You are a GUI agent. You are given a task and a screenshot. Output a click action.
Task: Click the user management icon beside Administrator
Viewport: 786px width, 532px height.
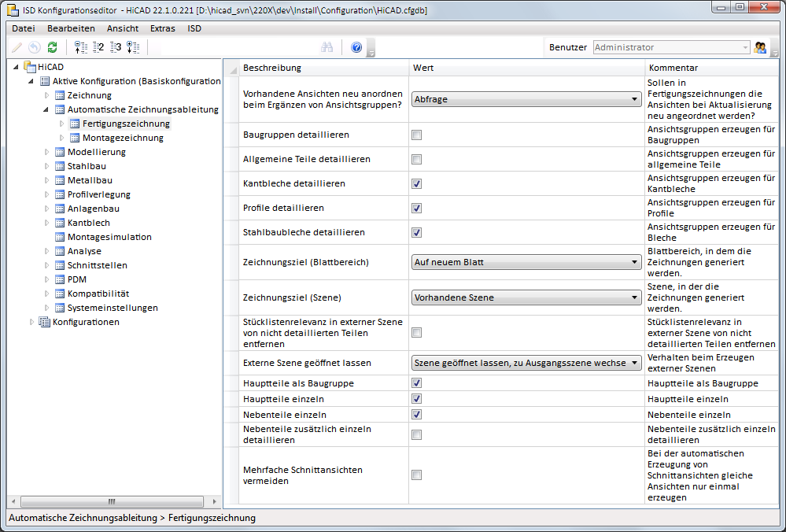pos(760,47)
